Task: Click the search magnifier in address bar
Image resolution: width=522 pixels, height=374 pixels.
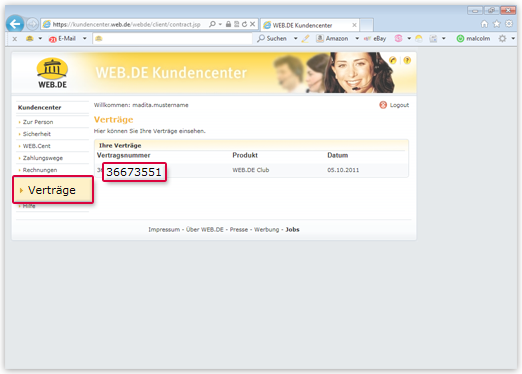Action: (212, 24)
